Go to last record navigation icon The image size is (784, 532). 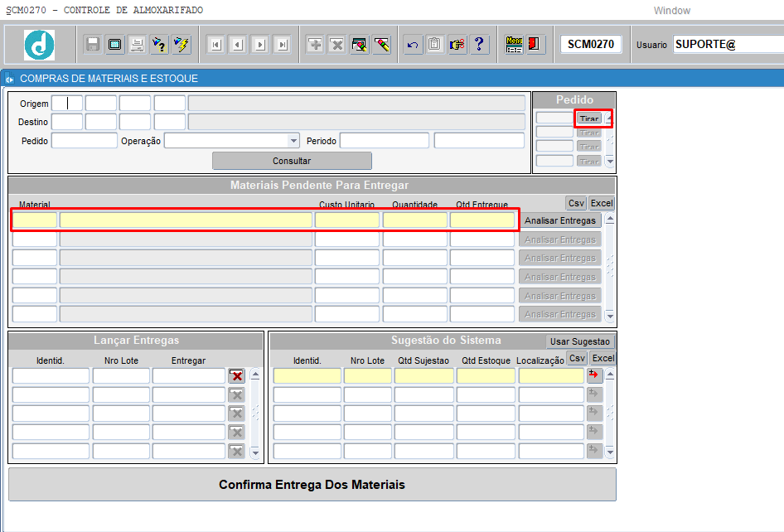(x=282, y=45)
